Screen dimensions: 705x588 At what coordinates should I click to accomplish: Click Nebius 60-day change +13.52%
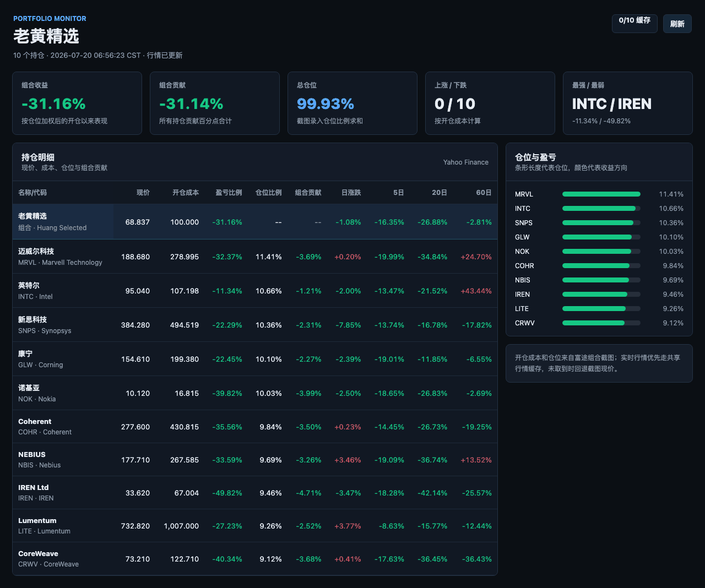[x=476, y=460]
